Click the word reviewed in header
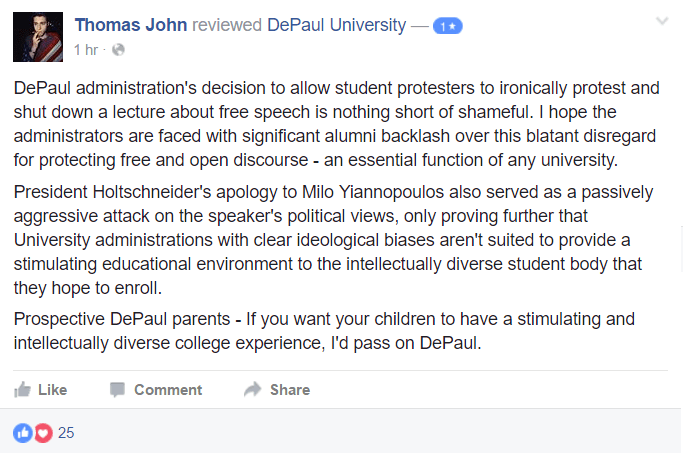 227,25
